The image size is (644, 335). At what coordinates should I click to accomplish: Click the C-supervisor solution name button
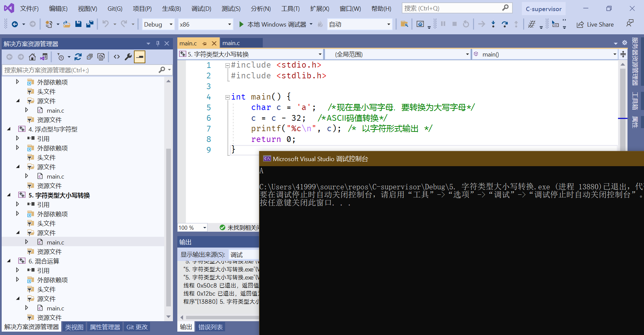point(543,9)
